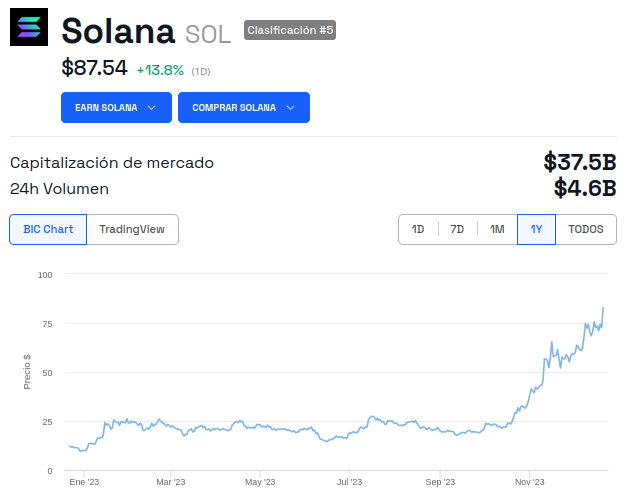Click the Clasificación #5 rank badge

click(x=290, y=30)
